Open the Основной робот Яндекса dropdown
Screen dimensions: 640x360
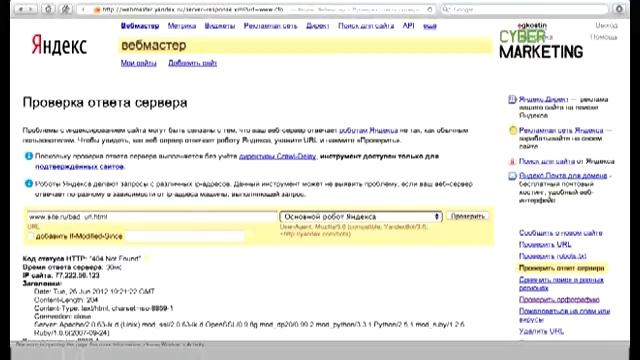pos(361,216)
